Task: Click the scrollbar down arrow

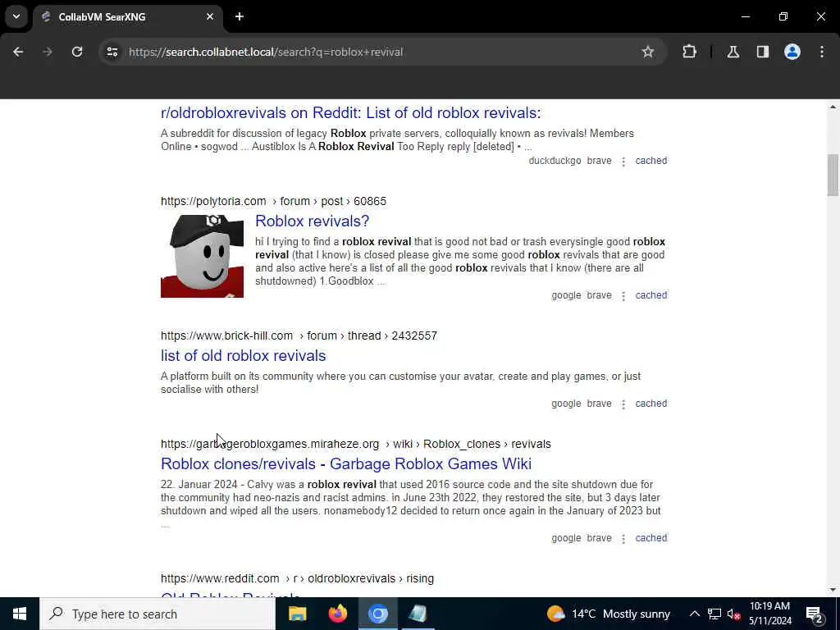Action: tap(833, 590)
